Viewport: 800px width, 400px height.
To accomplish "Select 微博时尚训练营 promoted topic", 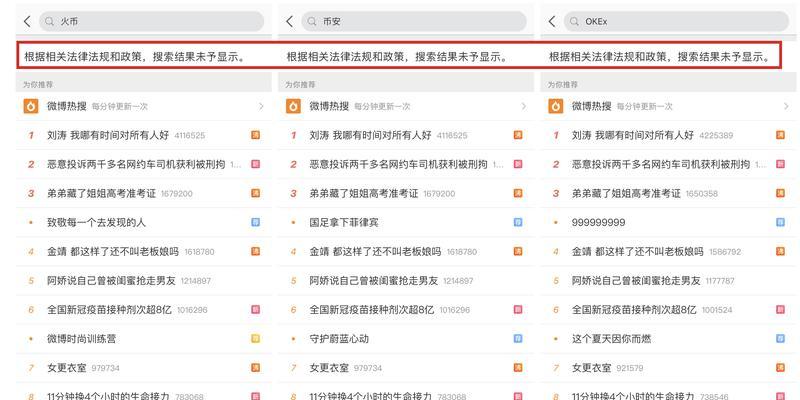I will point(81,338).
